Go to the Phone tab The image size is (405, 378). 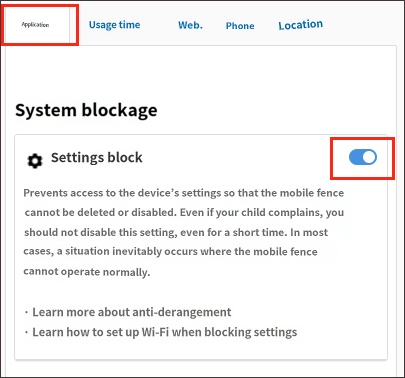(x=240, y=26)
